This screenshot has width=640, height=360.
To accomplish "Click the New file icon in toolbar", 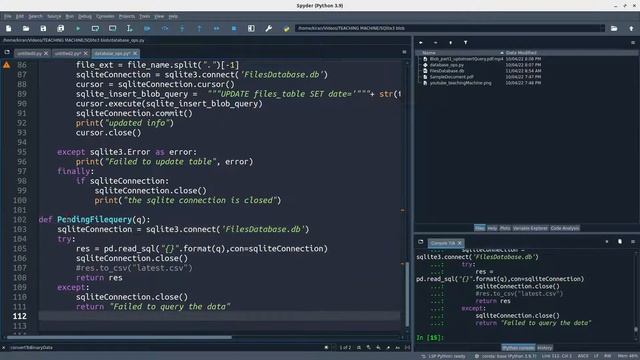I will (9, 28).
